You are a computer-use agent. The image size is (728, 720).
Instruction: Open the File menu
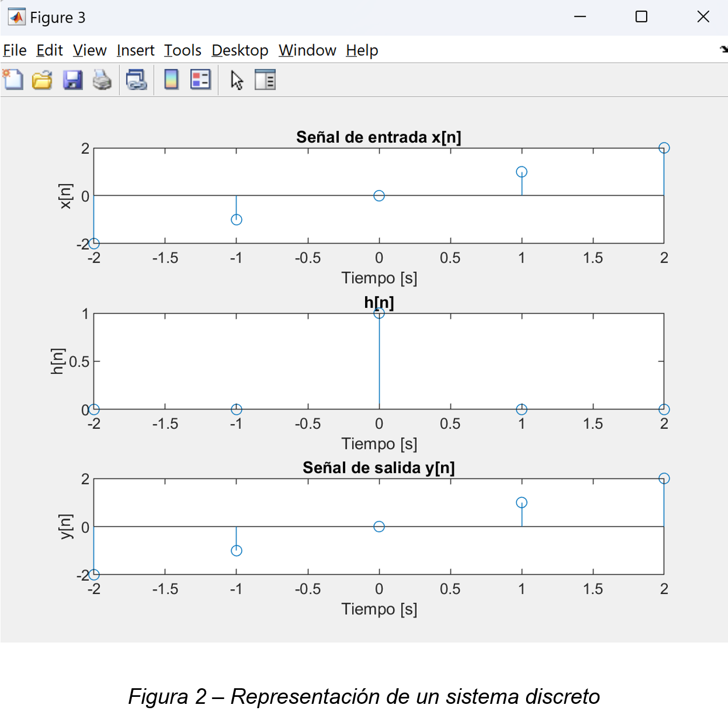click(15, 51)
